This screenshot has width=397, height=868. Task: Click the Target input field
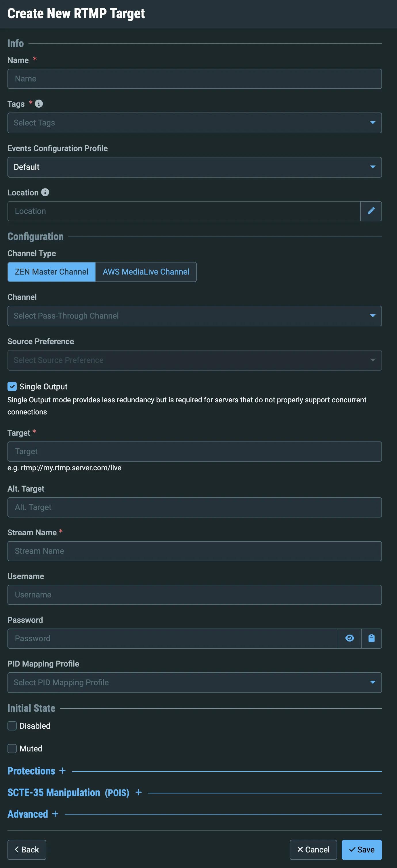(x=195, y=451)
